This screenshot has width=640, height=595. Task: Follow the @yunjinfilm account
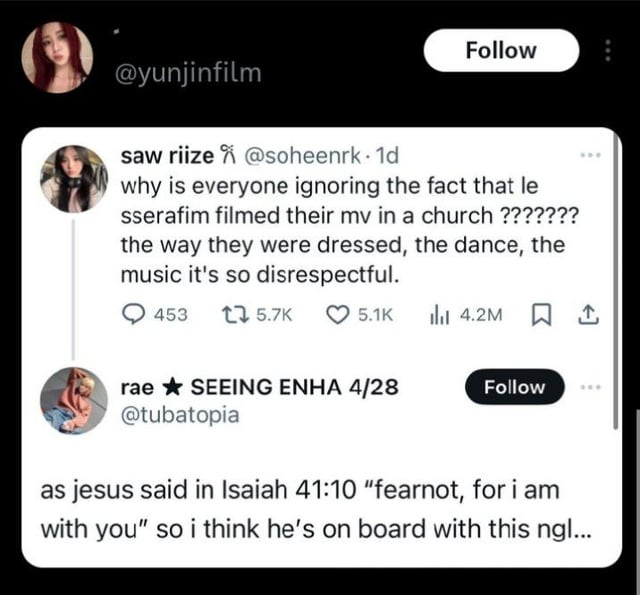(501, 50)
